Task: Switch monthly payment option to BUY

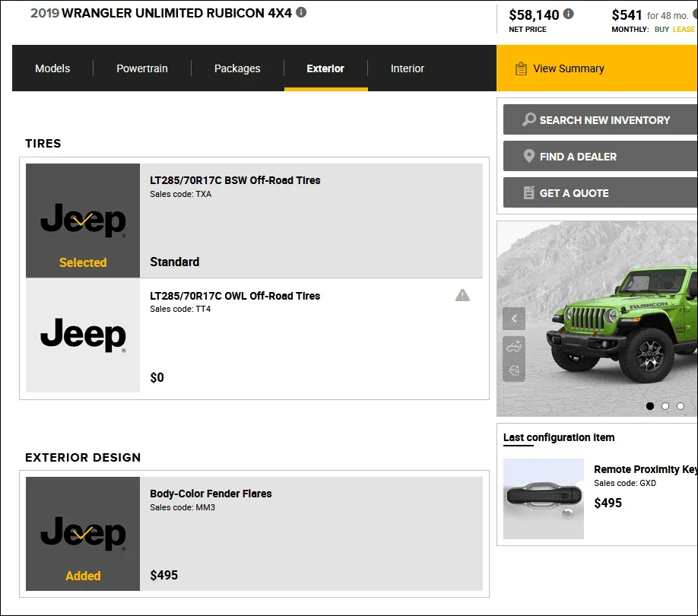Action: click(662, 30)
